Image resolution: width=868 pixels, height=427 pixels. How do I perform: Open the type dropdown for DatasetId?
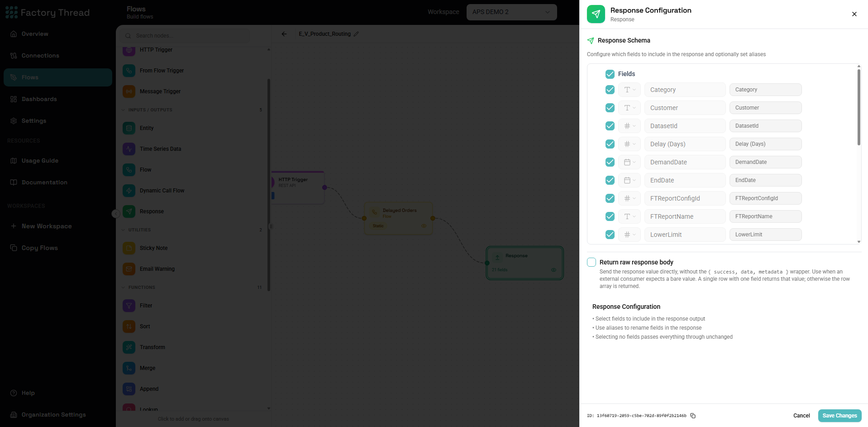630,126
